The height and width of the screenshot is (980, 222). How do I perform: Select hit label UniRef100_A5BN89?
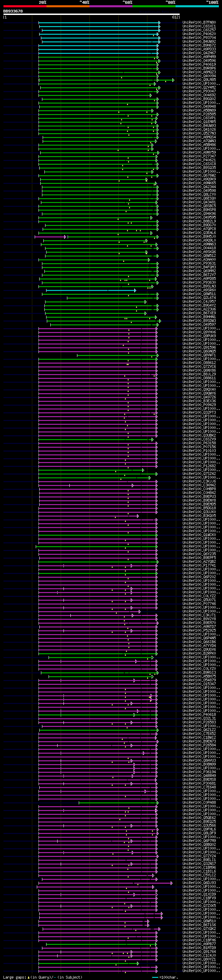tap(199, 111)
